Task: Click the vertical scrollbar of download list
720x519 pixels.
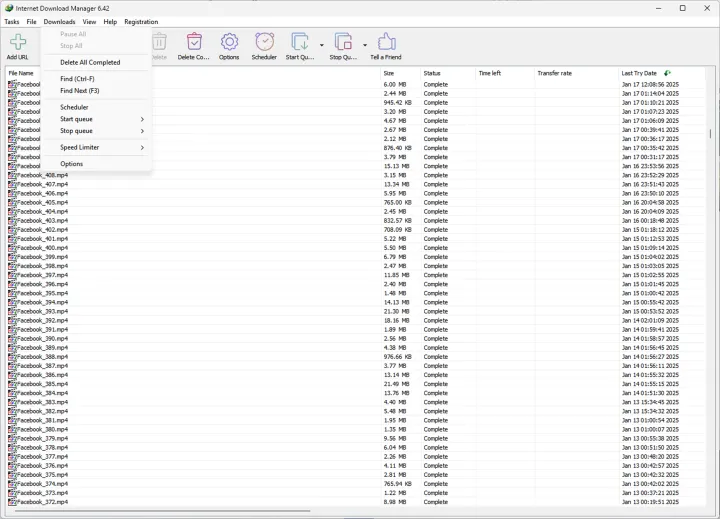Action: click(711, 300)
